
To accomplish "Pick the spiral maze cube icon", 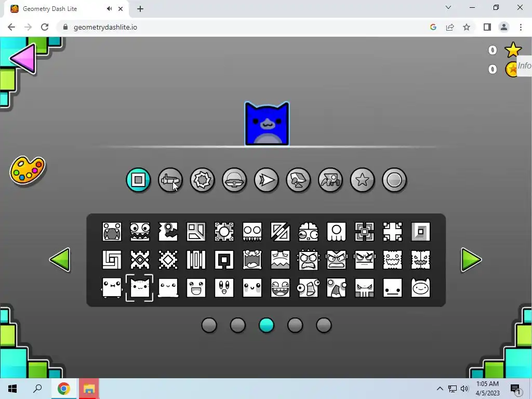I will (x=112, y=260).
